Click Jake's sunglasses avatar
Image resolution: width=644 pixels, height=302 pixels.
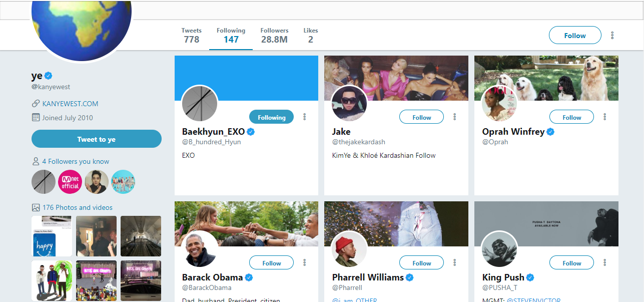tap(349, 104)
